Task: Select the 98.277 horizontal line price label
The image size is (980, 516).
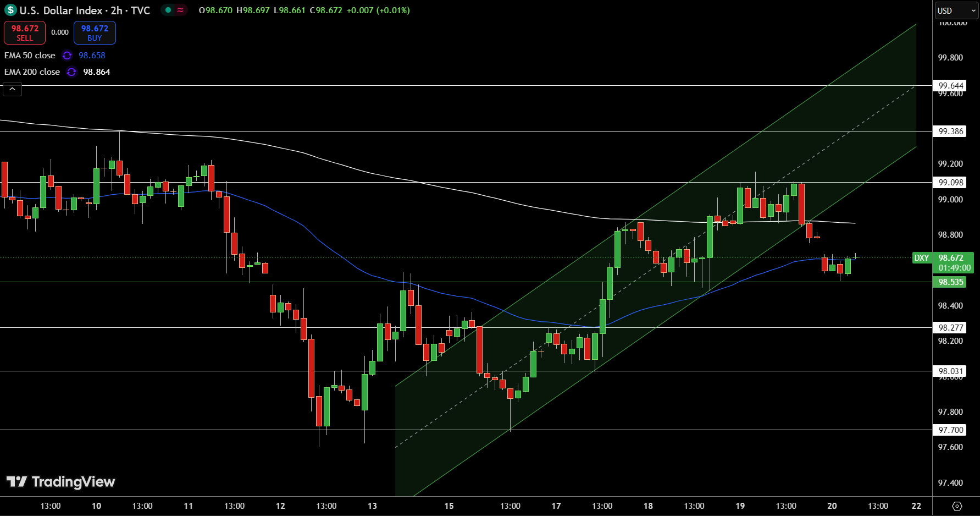Action: (x=950, y=328)
